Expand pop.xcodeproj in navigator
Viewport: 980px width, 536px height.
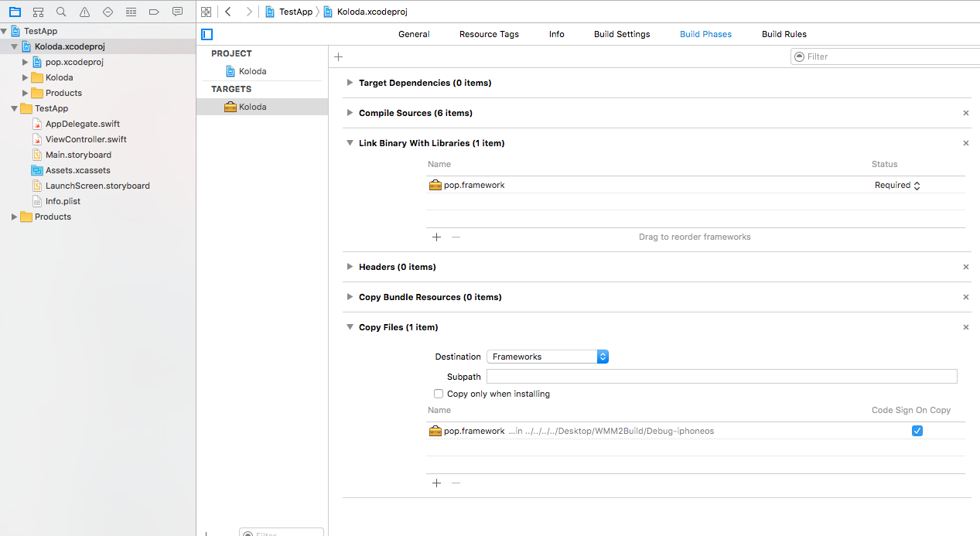coord(26,62)
